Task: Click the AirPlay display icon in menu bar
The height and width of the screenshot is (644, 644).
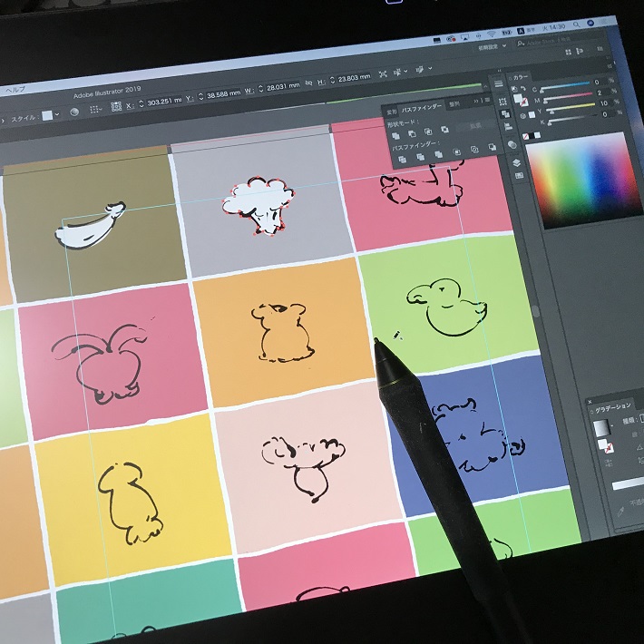Action: [464, 37]
